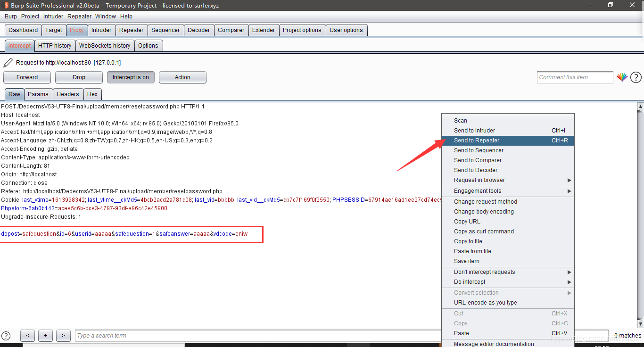
Task: Click the Comment this item field
Action: (575, 77)
